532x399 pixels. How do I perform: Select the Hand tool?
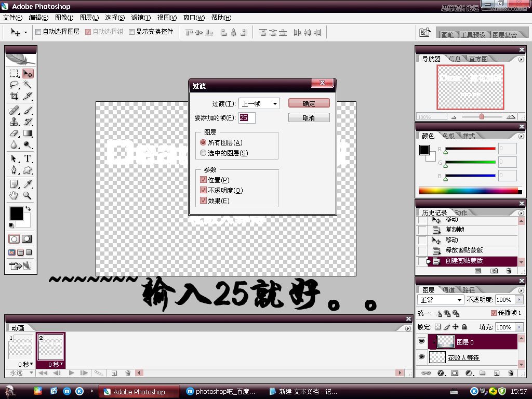click(14, 195)
